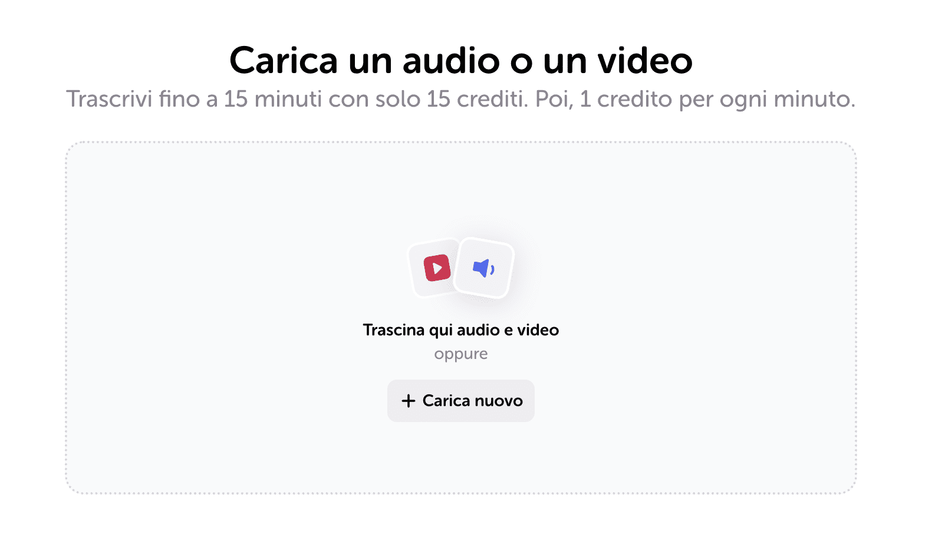Click the plus icon beside Carica nuovo
935x560 pixels.
tap(409, 401)
